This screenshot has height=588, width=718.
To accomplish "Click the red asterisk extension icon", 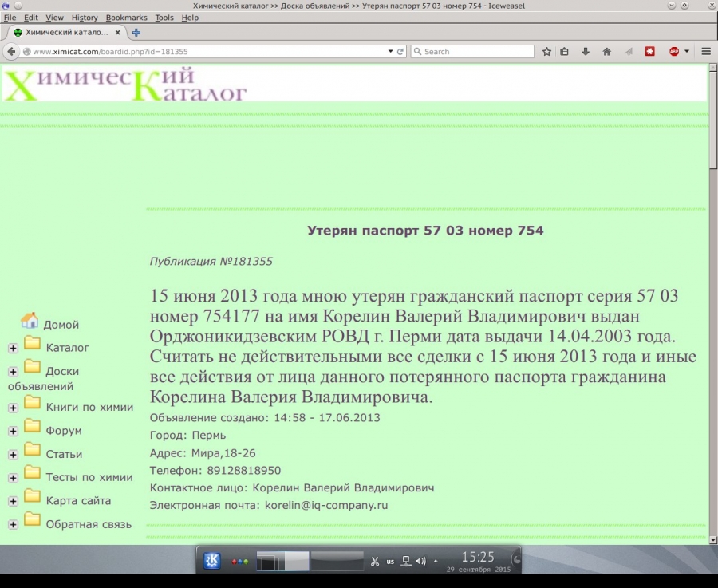I will pyautogui.click(x=649, y=52).
